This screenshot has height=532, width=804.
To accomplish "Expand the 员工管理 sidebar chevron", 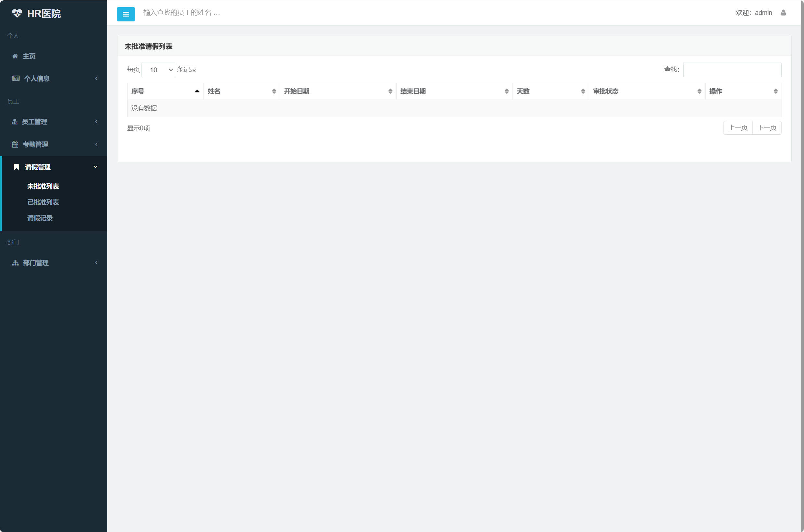I will pos(96,121).
